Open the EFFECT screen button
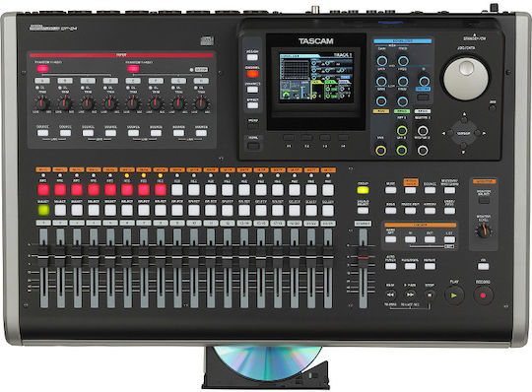Image resolution: width=532 pixels, height=392 pixels. click(252, 105)
